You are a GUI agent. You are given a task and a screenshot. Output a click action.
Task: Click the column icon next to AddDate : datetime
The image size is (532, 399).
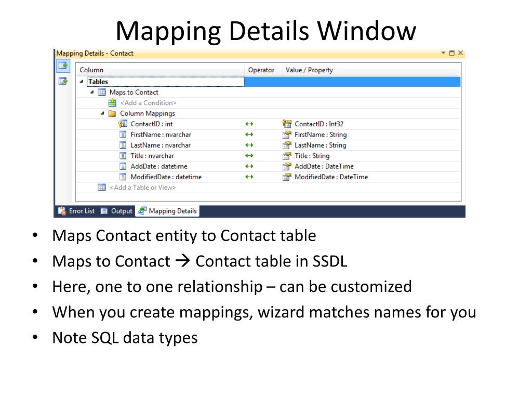click(x=123, y=166)
